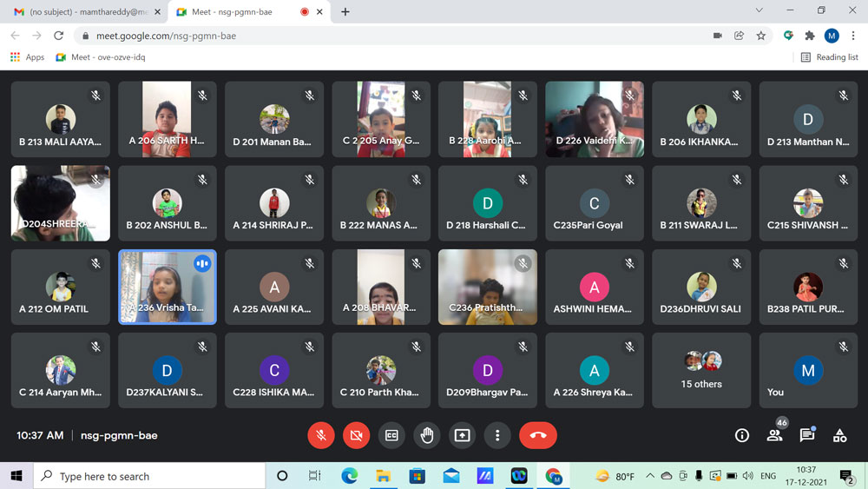Toggle microphone mute button
The height and width of the screenshot is (489, 868).
click(x=321, y=435)
